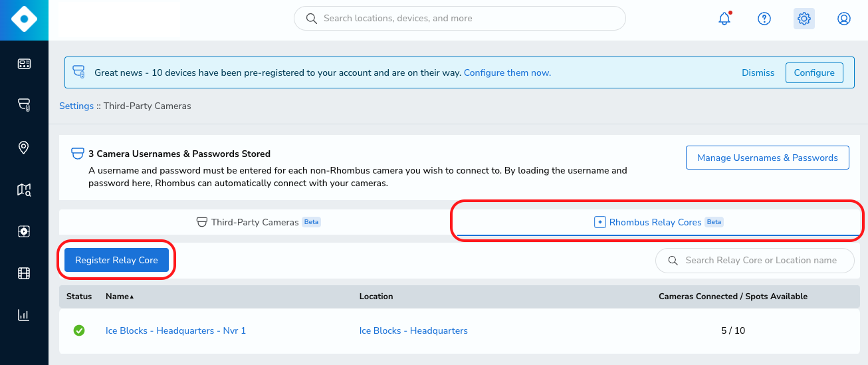Click the Configure button in banner
The height and width of the screenshot is (365, 868).
click(x=814, y=72)
